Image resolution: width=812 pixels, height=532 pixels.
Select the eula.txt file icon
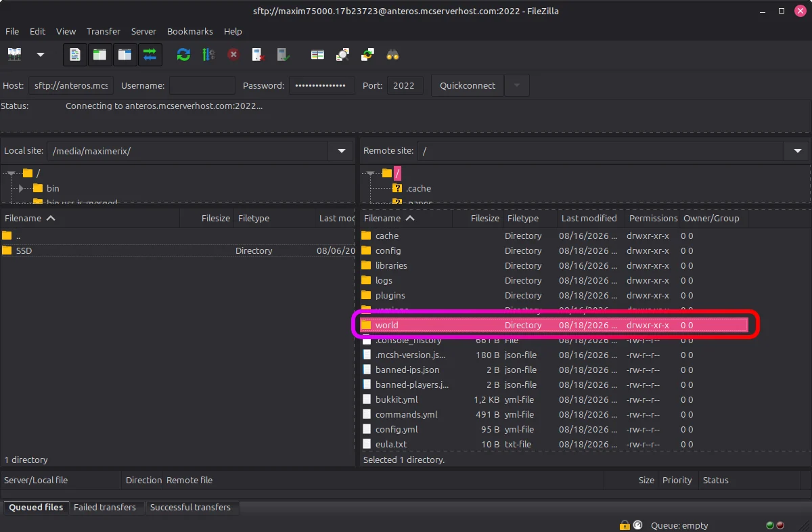click(x=367, y=444)
